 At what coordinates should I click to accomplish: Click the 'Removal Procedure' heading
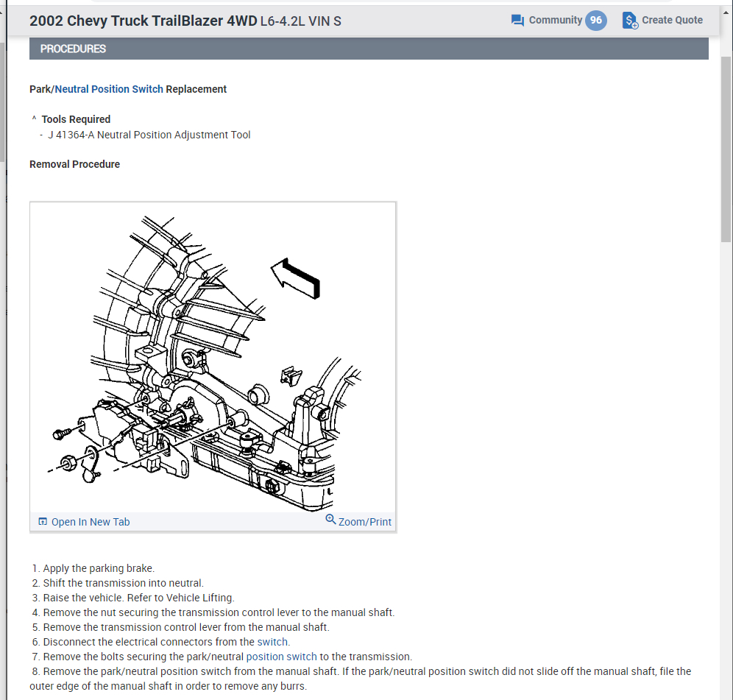pyautogui.click(x=75, y=164)
